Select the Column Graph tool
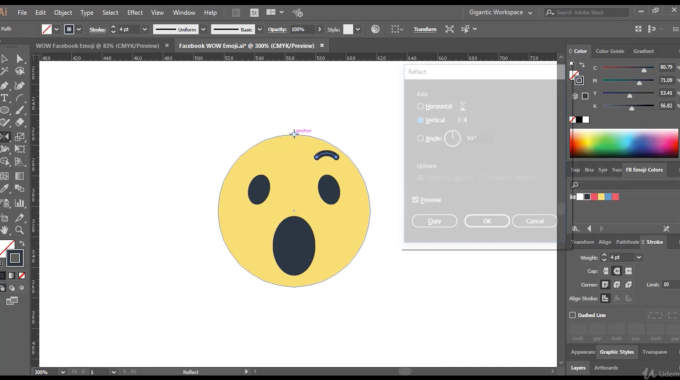Image resolution: width=680 pixels, height=380 pixels. click(x=20, y=203)
